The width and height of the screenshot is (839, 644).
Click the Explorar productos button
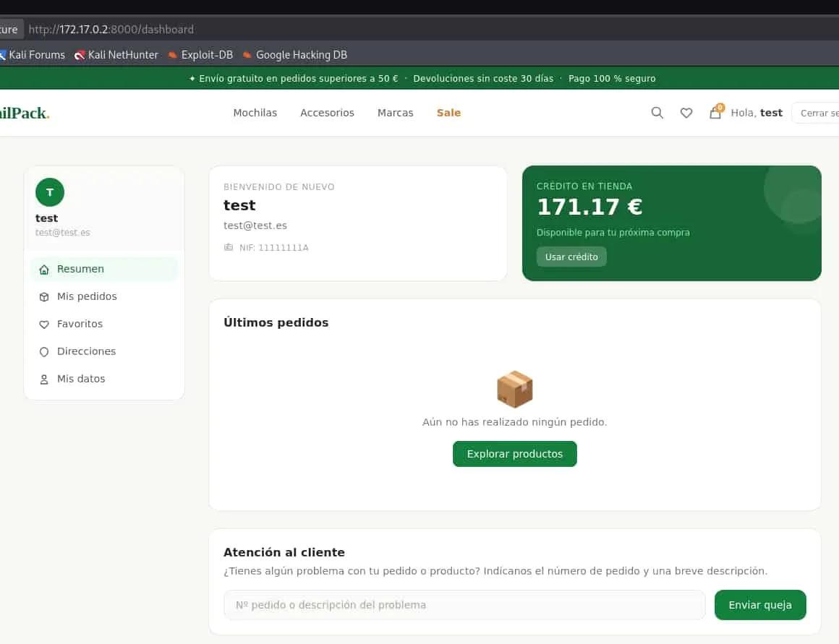coord(515,454)
